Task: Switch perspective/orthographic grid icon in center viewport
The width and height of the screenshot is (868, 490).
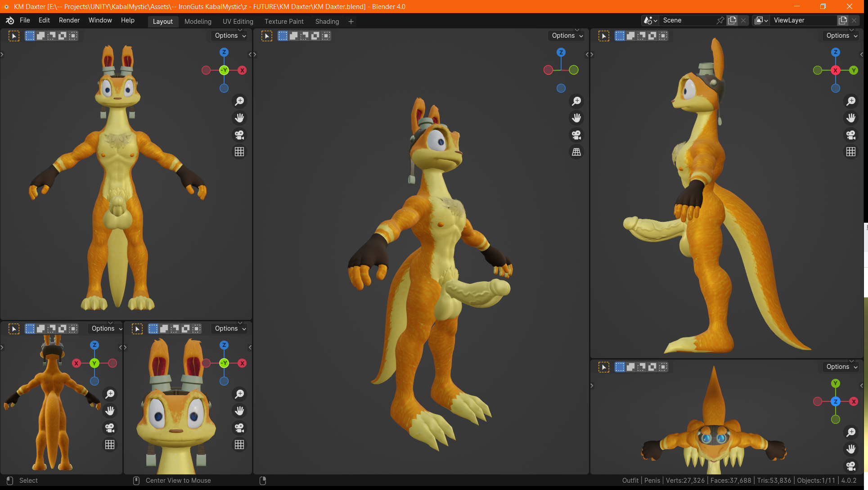Action: tap(576, 152)
